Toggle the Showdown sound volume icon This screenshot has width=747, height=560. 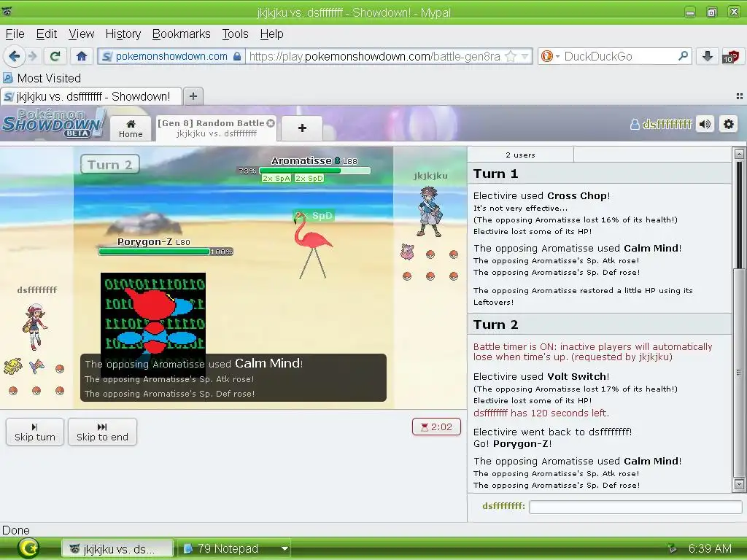(x=705, y=124)
